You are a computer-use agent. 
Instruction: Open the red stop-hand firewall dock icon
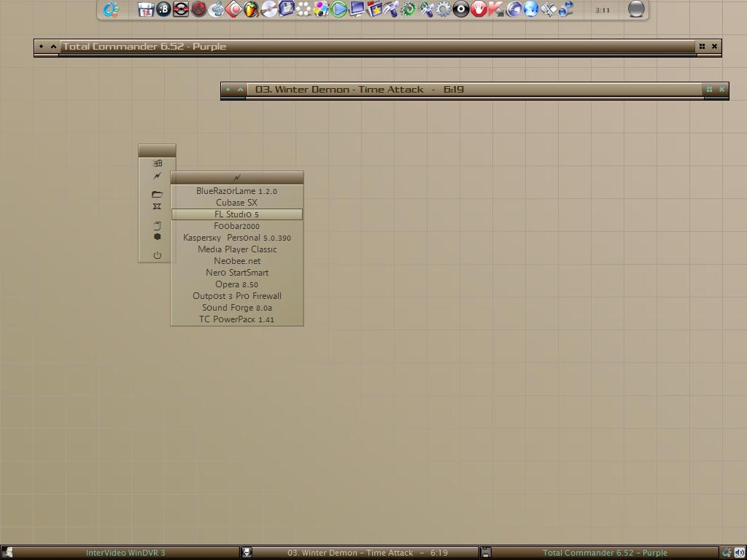click(479, 9)
